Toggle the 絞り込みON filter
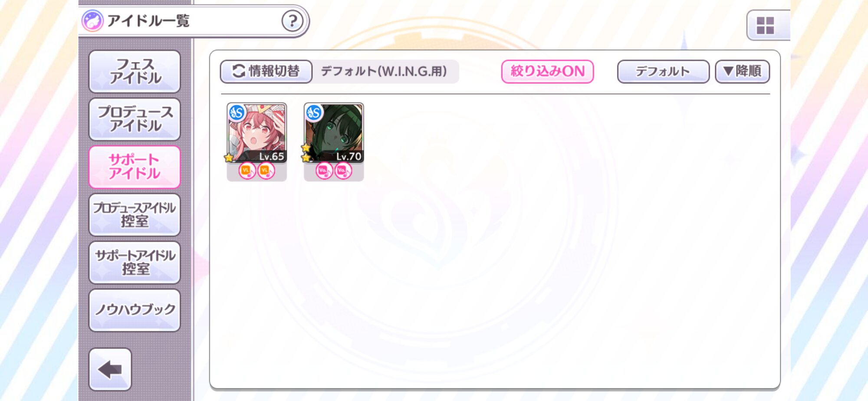 547,71
